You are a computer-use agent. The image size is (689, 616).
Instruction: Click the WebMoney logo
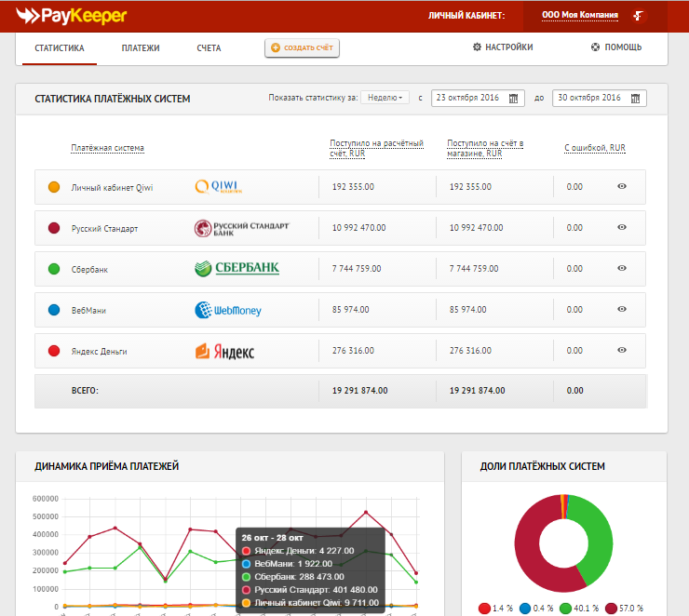[228, 310]
